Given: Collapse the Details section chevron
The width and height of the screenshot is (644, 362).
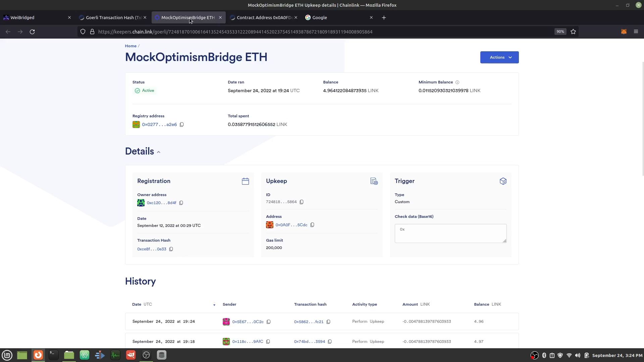Looking at the screenshot, I should tap(159, 152).
